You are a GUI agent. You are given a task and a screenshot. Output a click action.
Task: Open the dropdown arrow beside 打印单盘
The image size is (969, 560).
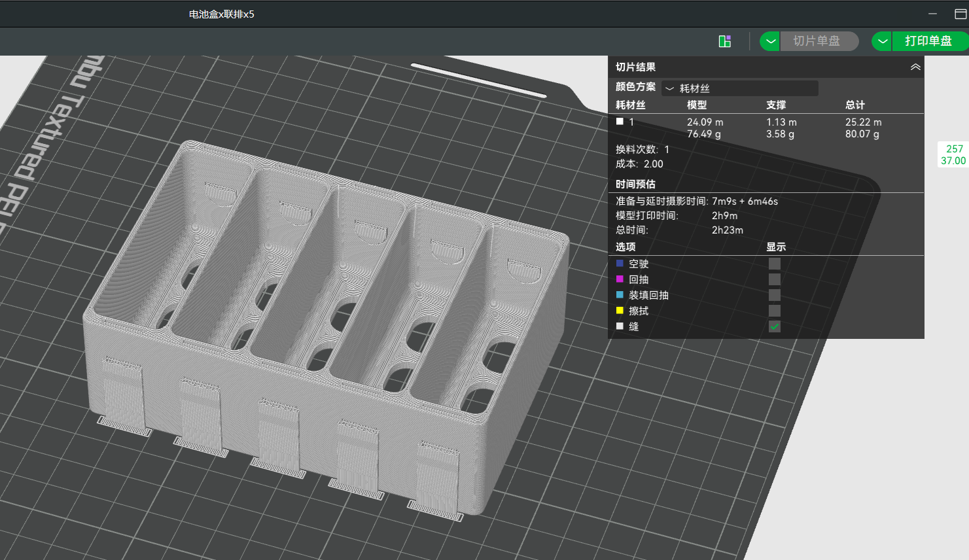point(882,41)
